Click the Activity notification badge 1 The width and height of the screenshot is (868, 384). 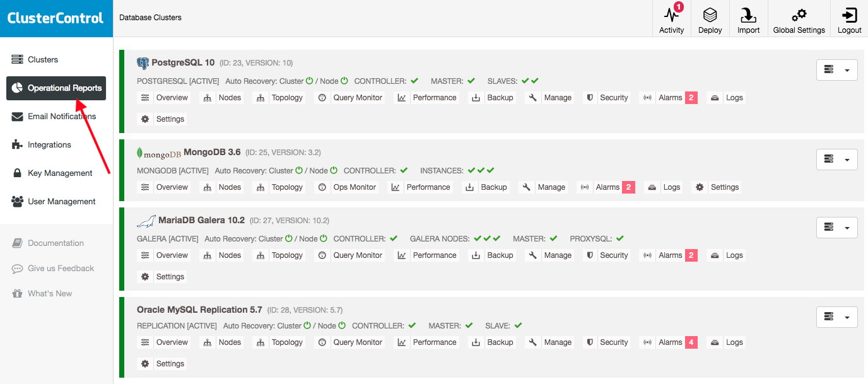click(x=679, y=7)
